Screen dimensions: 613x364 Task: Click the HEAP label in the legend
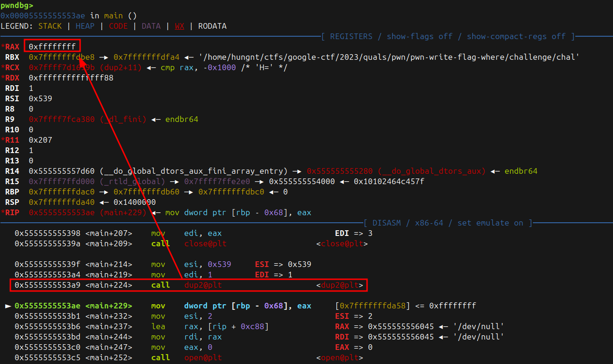[x=85, y=26]
